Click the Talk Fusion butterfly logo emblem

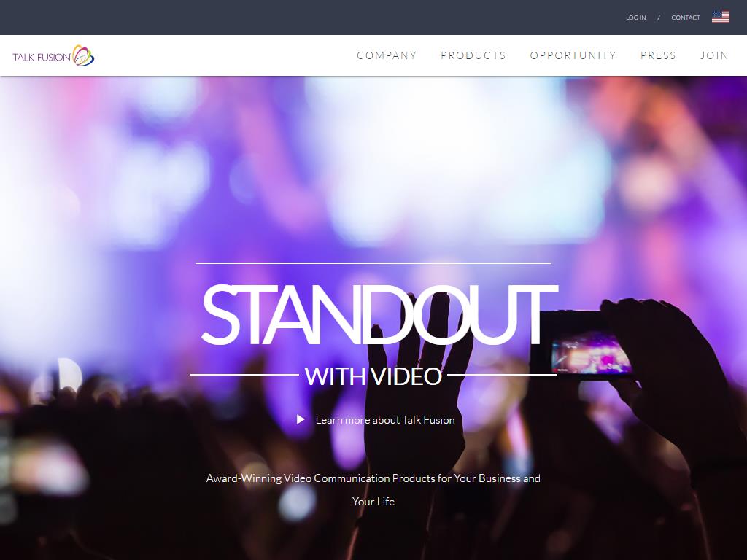pyautogui.click(x=83, y=55)
